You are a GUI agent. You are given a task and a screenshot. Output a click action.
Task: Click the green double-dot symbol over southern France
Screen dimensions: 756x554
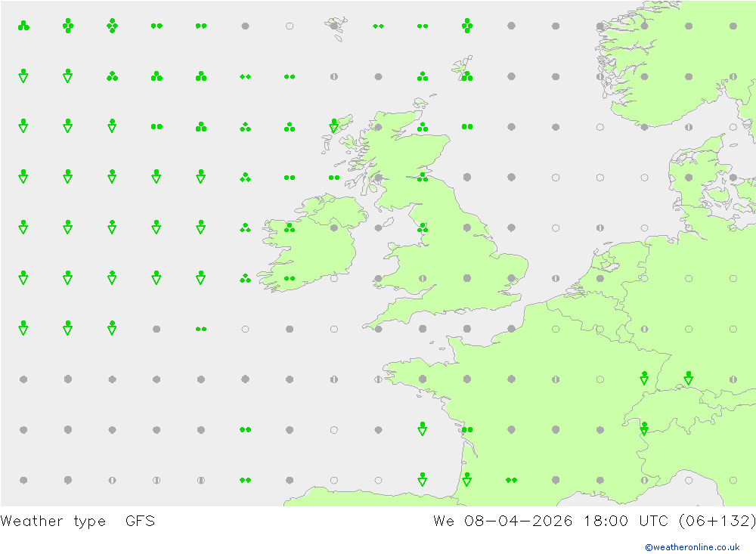511,480
